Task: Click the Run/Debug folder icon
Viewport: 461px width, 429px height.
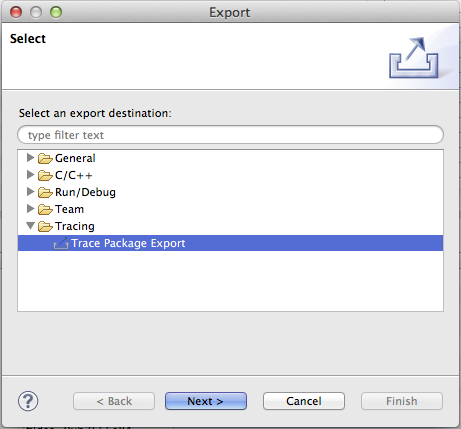Action: tap(45, 192)
